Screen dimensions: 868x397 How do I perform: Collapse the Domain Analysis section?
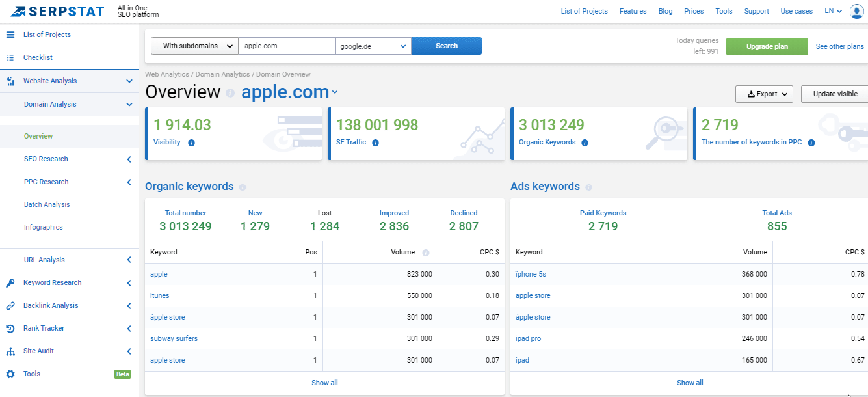pyautogui.click(x=129, y=104)
